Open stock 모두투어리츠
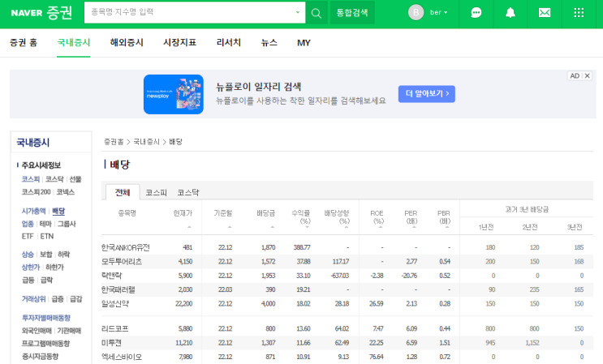603x364 pixels. click(122, 262)
